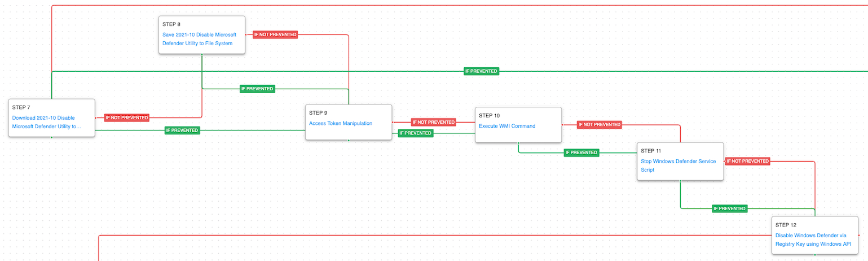Click IF PREVENTED label below Step 10 node
868x261 pixels.
[581, 153]
